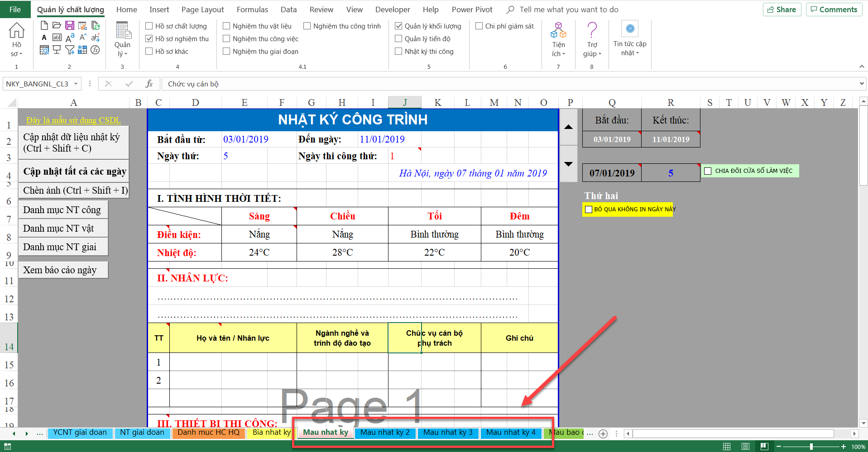Click 'Xem báo cáo ngày' button
Viewport: 868px width, 452px height.
point(63,270)
